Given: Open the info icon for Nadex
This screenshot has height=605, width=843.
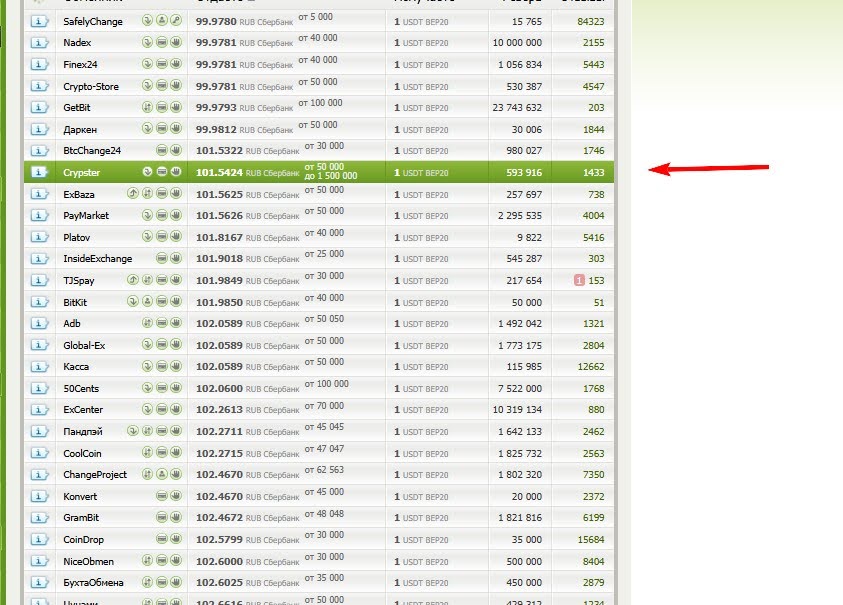Looking at the screenshot, I should coord(39,42).
